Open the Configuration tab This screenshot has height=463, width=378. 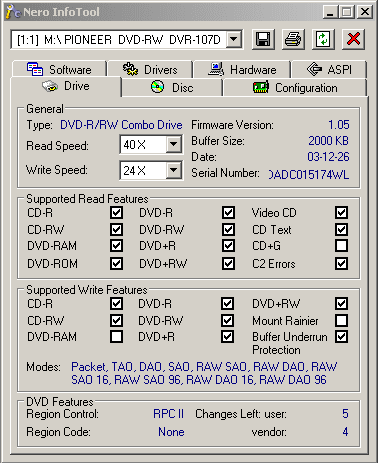(x=295, y=88)
